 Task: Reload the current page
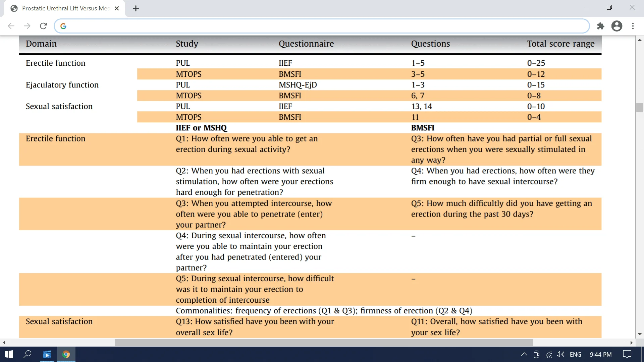coord(43,26)
